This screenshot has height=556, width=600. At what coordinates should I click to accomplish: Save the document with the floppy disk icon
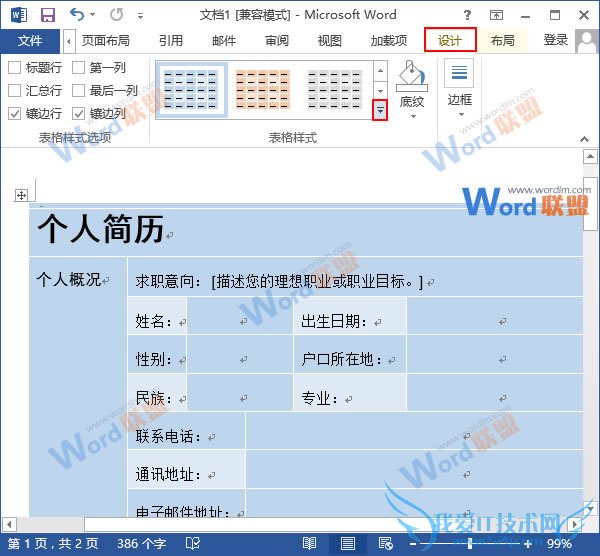coord(48,15)
